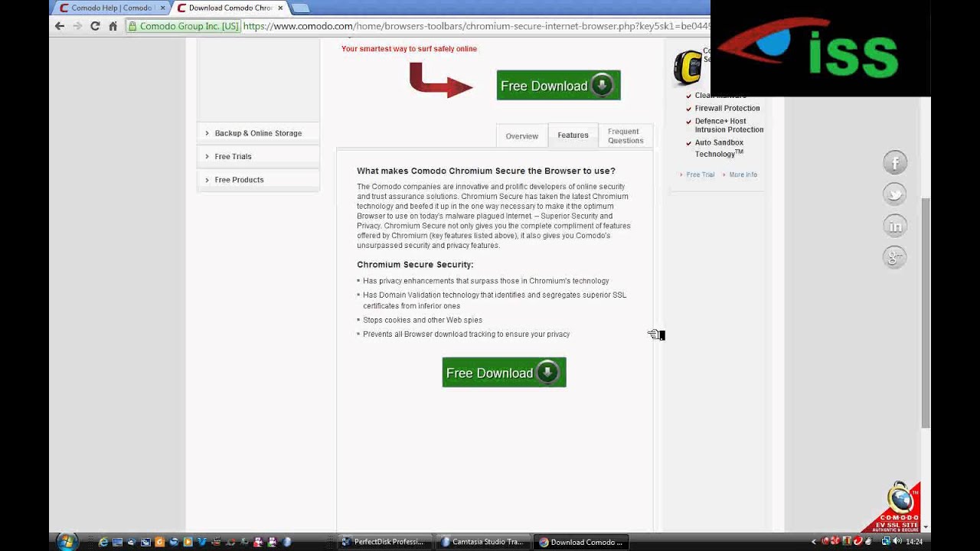Click Defence+ Host Intrusion Protection item
The width and height of the screenshot is (980, 551).
pyautogui.click(x=729, y=126)
